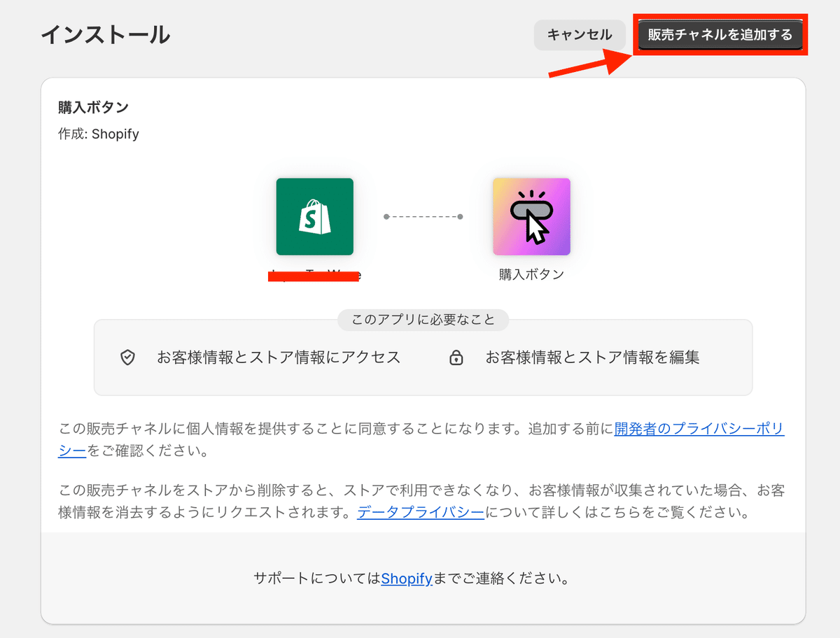
Task: Click the padlock edit permission icon
Action: (x=456, y=358)
